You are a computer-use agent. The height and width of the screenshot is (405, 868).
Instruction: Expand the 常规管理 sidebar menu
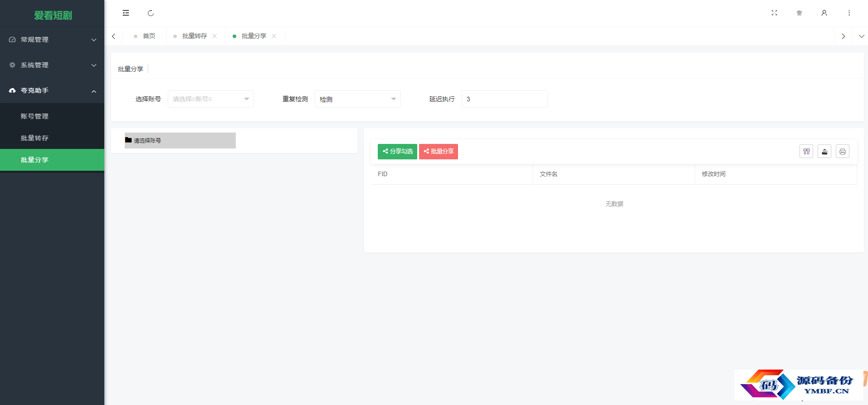click(x=52, y=40)
